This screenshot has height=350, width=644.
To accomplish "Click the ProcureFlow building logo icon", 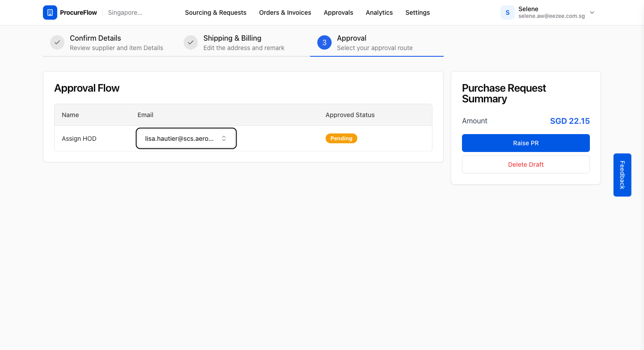I will point(50,13).
